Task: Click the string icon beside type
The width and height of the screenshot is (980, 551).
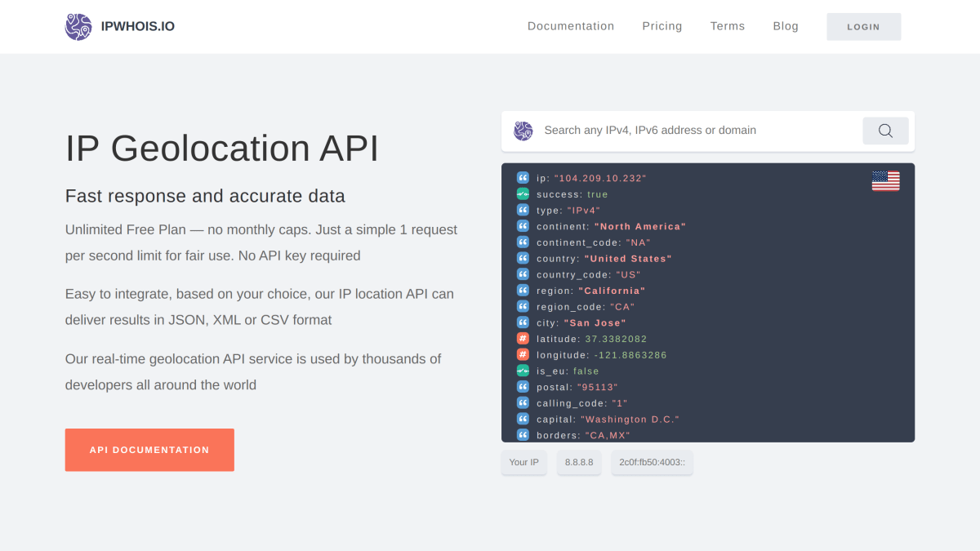Action: click(523, 211)
